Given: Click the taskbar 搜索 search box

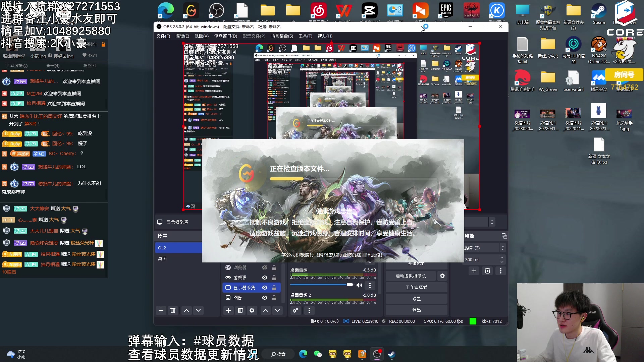Looking at the screenshot, I should [278, 354].
